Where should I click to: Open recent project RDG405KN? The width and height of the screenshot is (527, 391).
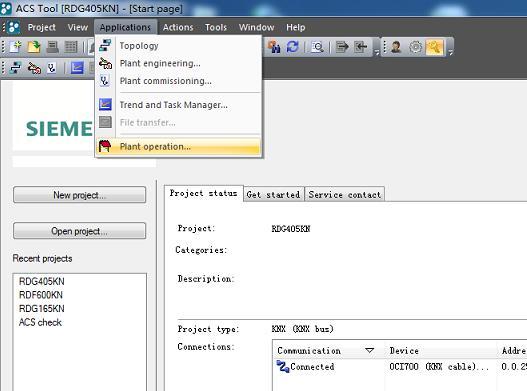[x=42, y=281]
